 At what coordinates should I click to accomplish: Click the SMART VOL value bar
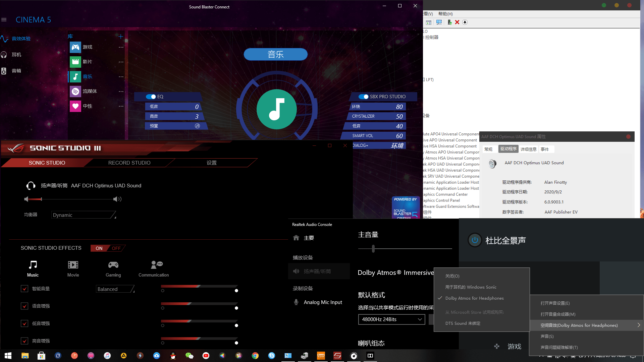click(373, 136)
